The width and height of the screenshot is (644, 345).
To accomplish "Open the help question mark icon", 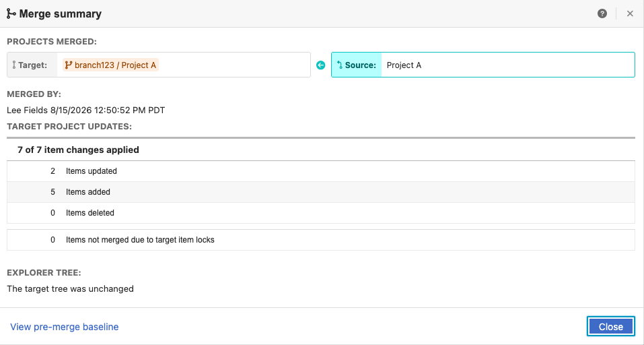I will 602,13.
